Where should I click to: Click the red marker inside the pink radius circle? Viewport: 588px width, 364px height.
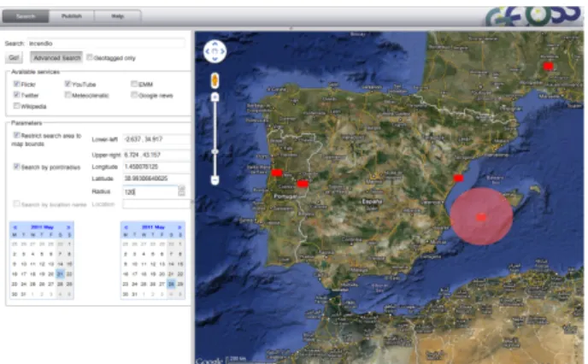click(x=481, y=217)
